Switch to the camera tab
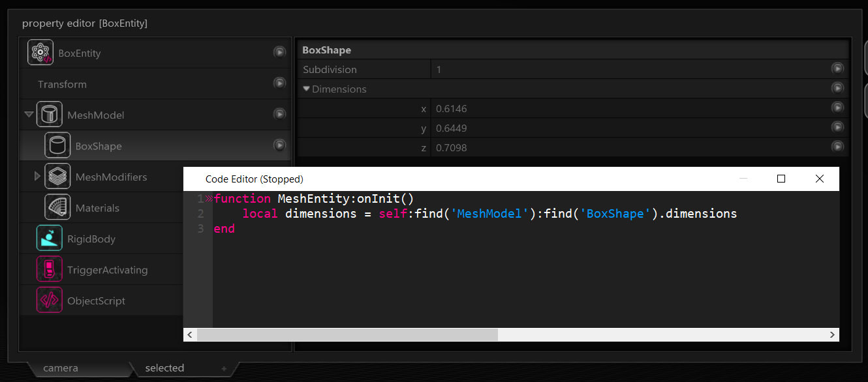 (61, 368)
